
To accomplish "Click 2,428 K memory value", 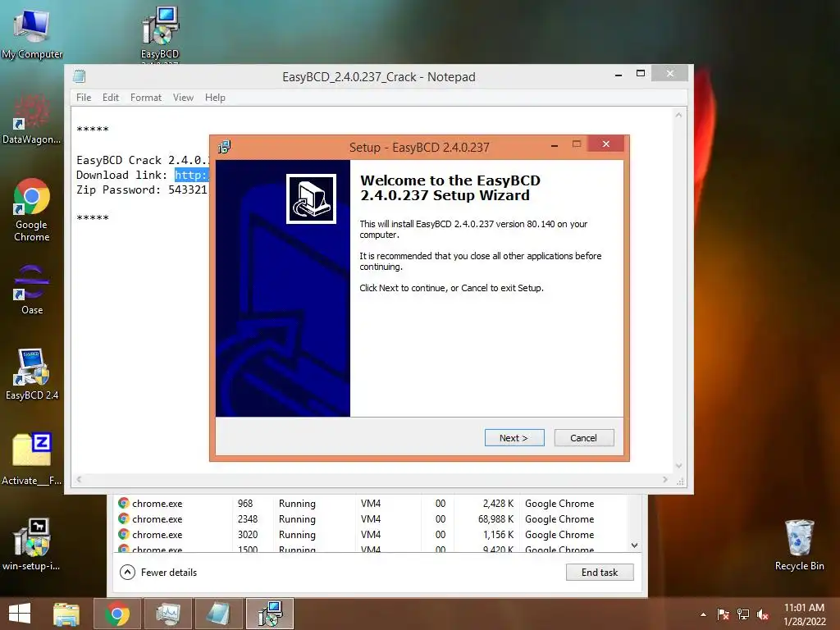I will tap(498, 504).
